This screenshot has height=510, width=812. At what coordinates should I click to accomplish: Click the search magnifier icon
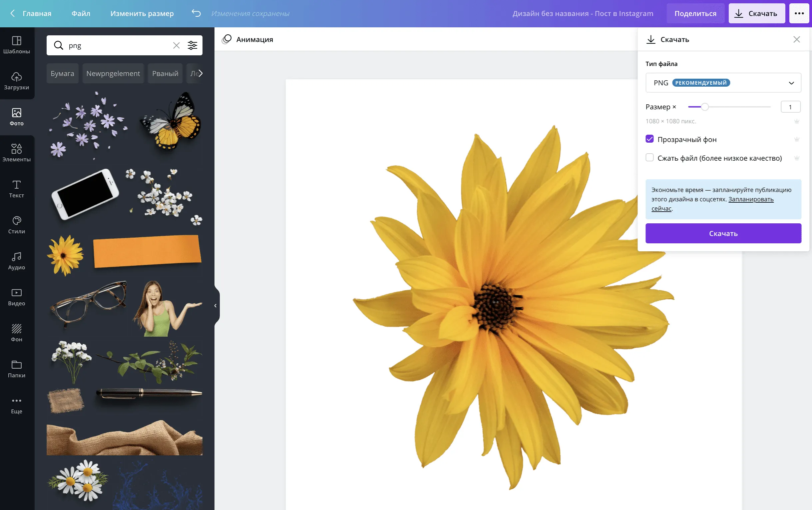59,45
